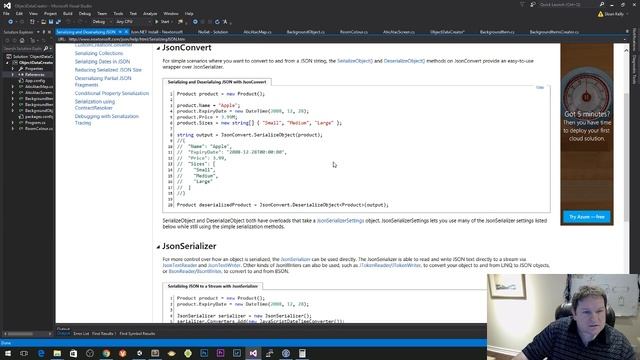This screenshot has width=640, height=360.
Task: Expand the References node
Action: click(x=13, y=75)
